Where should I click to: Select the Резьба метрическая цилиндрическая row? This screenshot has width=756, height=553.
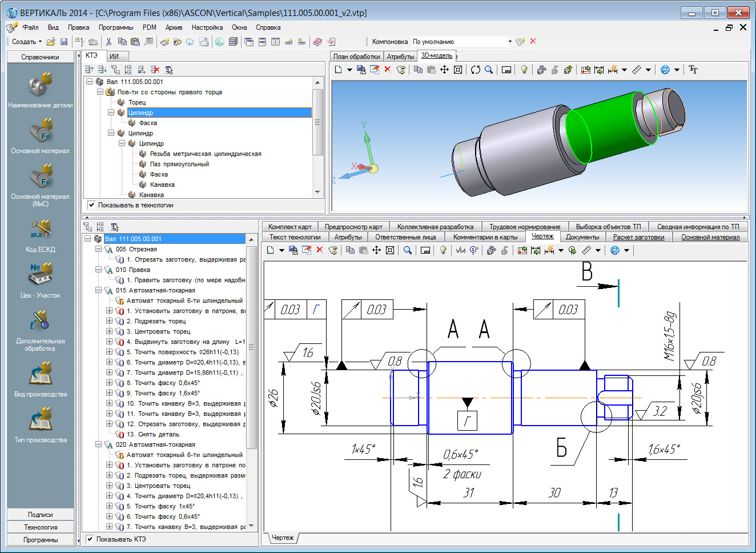coord(205,154)
